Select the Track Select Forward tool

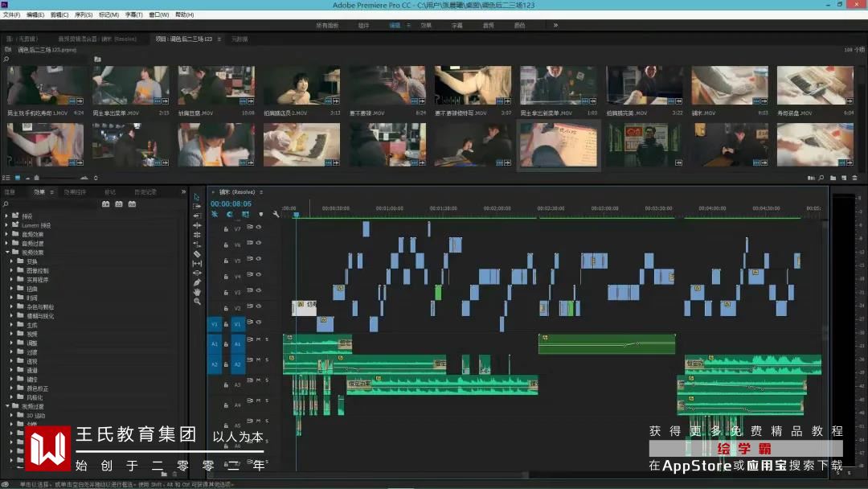(197, 206)
